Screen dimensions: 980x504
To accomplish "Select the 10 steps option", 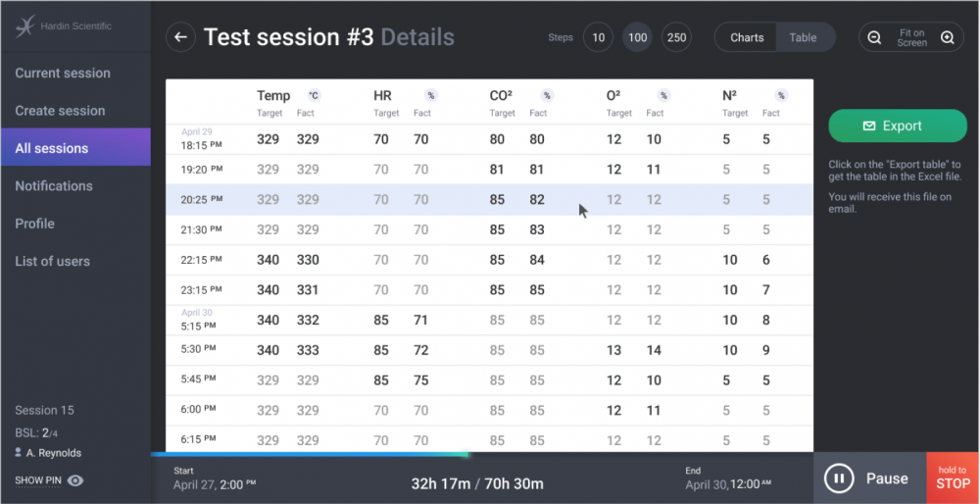I will (x=598, y=38).
